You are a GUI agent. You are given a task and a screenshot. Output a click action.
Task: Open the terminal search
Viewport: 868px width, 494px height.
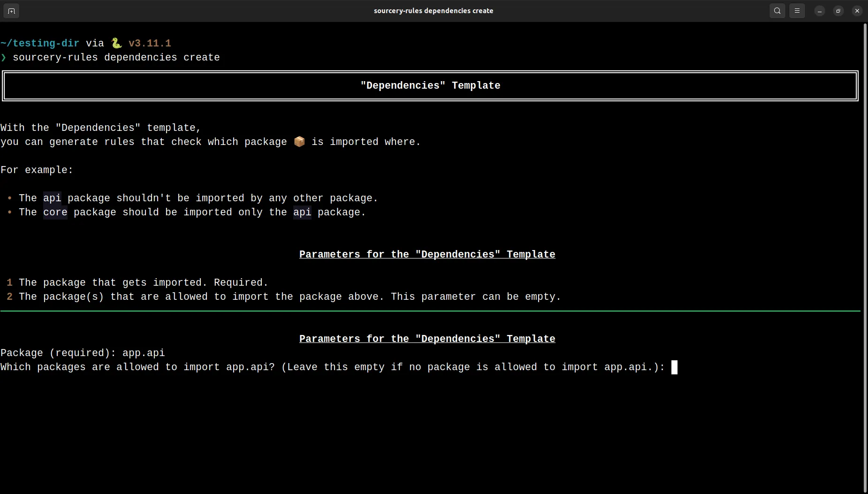coord(777,10)
